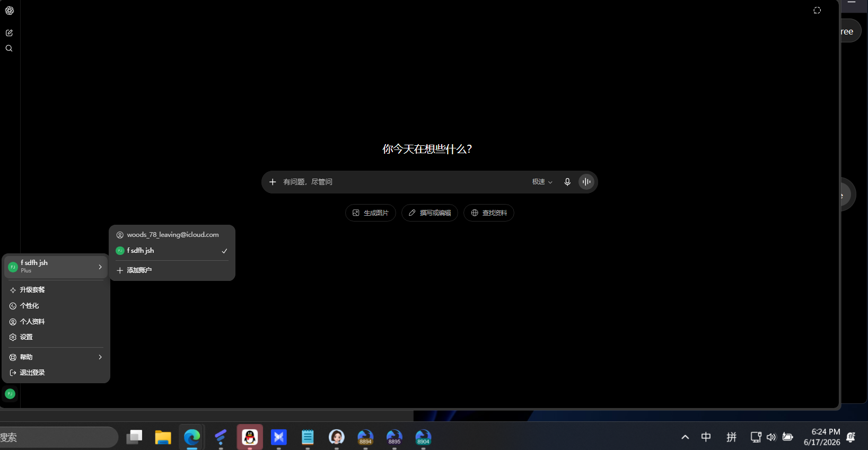Start a new chat with pencil icon
Viewport: 868px width, 450px height.
[9, 33]
